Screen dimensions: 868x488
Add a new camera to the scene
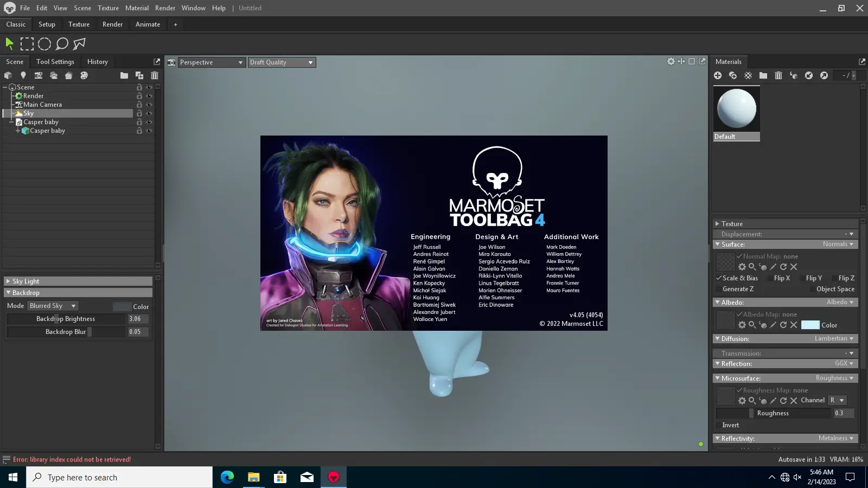click(x=39, y=75)
